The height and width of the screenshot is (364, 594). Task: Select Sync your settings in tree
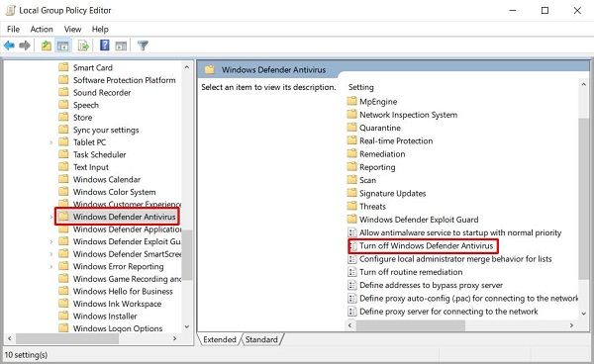click(106, 130)
